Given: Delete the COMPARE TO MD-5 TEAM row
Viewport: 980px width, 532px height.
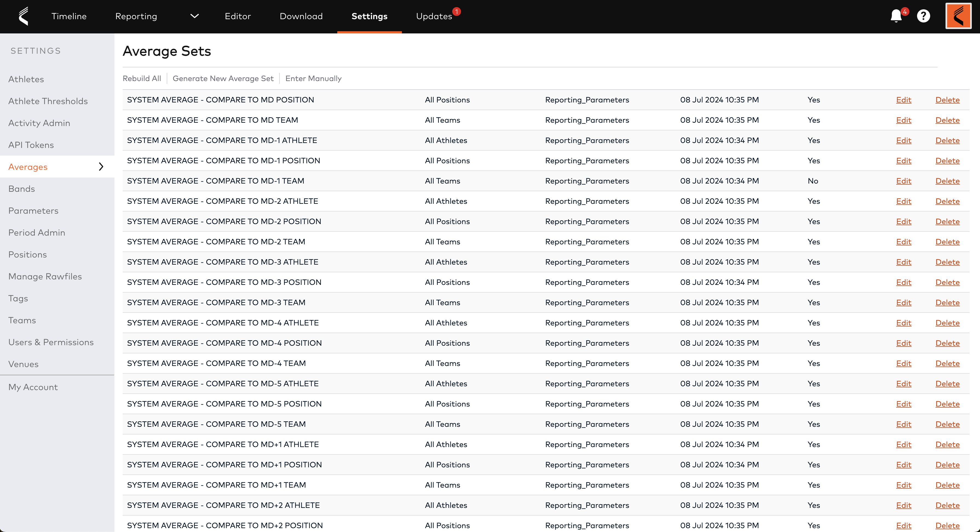Looking at the screenshot, I should pyautogui.click(x=947, y=424).
